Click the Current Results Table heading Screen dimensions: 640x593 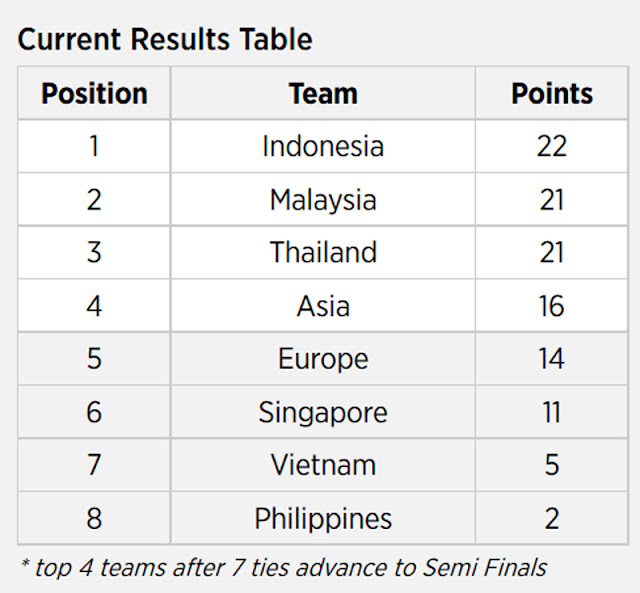(x=165, y=40)
